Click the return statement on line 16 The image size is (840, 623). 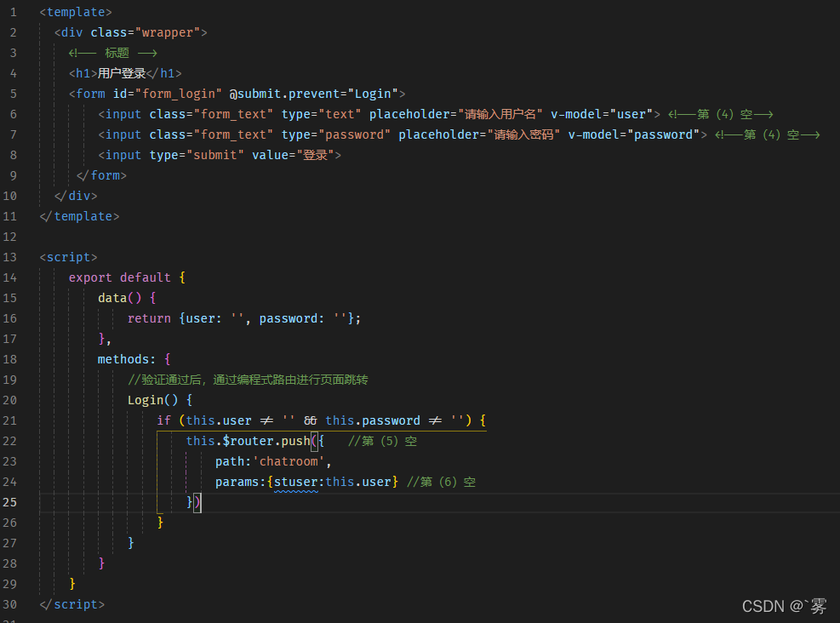coord(243,318)
